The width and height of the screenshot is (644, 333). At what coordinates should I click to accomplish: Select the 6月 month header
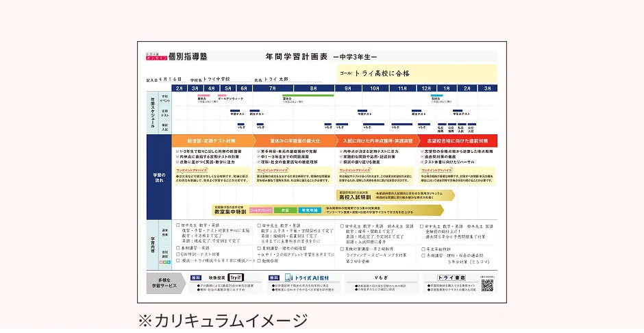click(244, 88)
